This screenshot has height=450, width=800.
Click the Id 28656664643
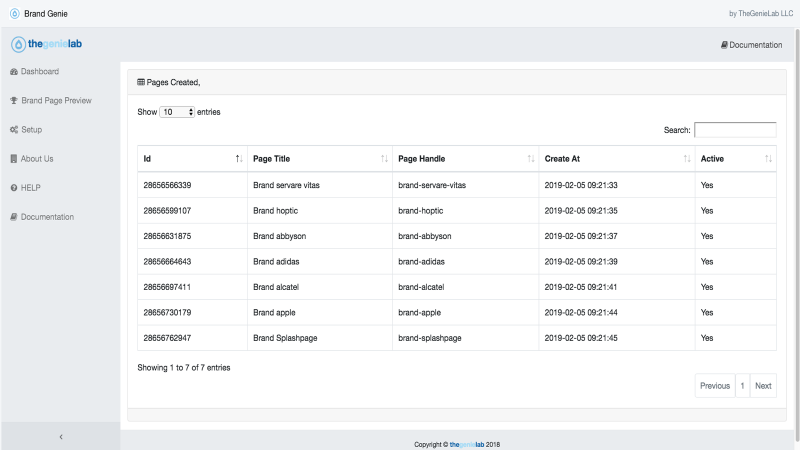pyautogui.click(x=167, y=262)
